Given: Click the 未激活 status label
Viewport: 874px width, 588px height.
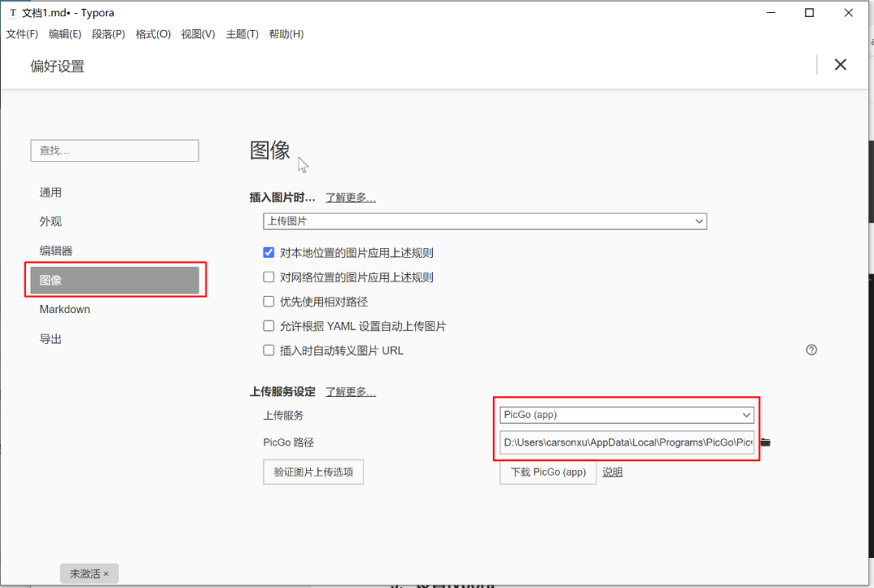Looking at the screenshot, I should click(x=85, y=573).
